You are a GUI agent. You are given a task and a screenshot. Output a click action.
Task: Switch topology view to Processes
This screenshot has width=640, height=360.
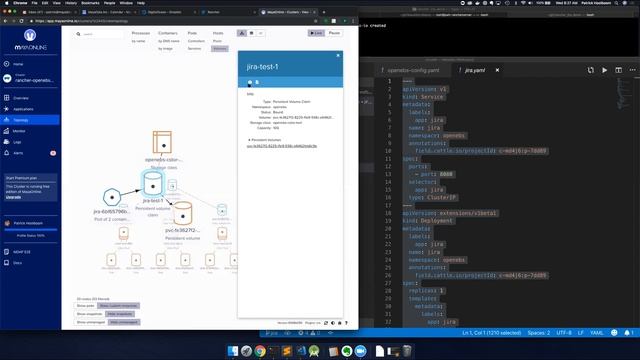[x=141, y=33]
